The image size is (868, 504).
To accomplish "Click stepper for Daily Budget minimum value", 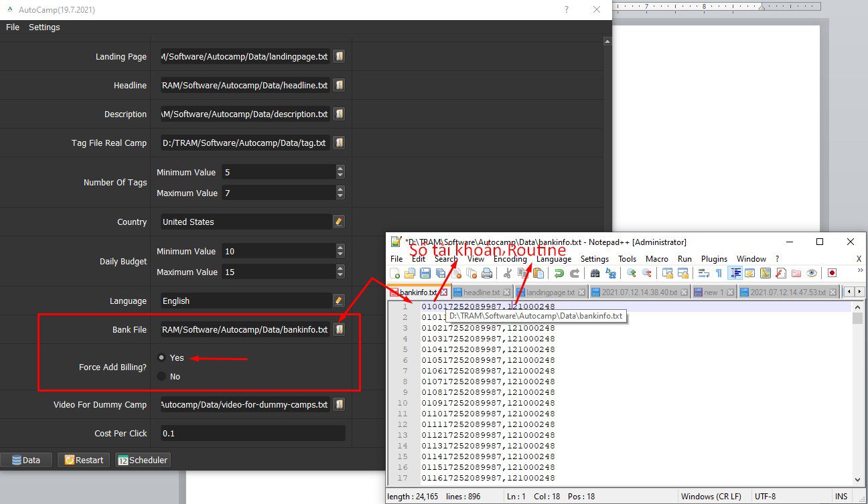I will click(x=340, y=251).
